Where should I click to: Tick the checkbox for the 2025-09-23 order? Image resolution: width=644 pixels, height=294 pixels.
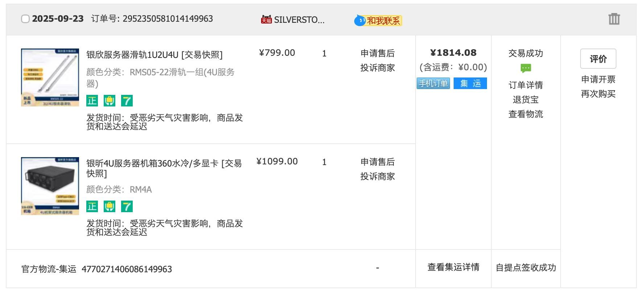(25, 19)
